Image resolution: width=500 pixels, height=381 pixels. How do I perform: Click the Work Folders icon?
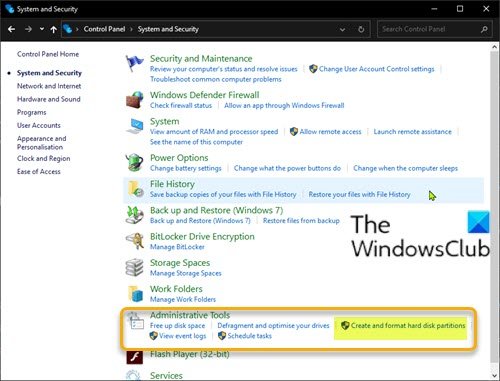tap(136, 294)
